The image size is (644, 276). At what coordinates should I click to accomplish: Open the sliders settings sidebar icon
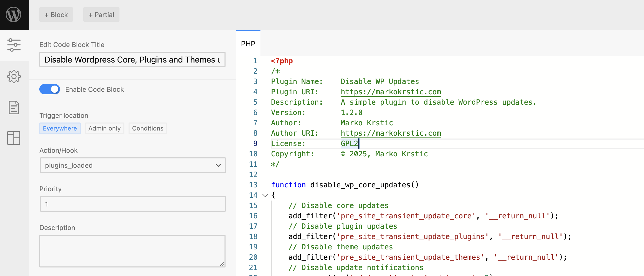(14, 45)
